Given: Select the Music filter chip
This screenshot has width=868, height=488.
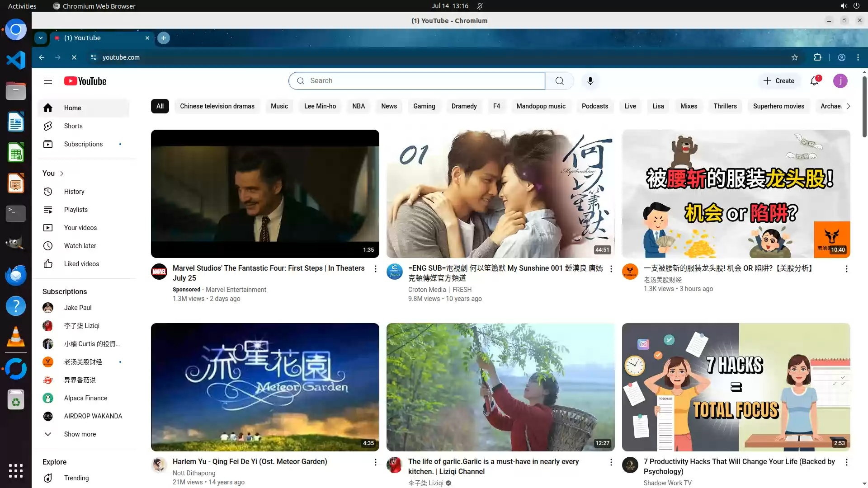Looking at the screenshot, I should coord(279,106).
